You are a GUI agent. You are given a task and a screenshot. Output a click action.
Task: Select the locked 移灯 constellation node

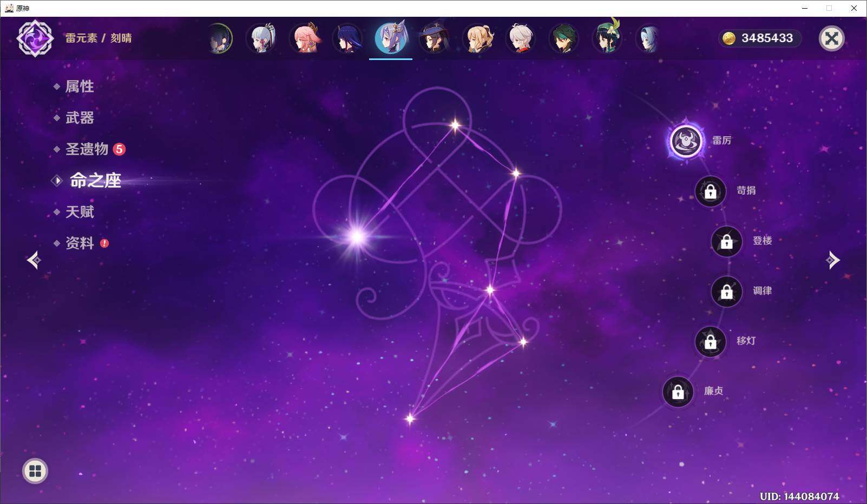tap(710, 341)
